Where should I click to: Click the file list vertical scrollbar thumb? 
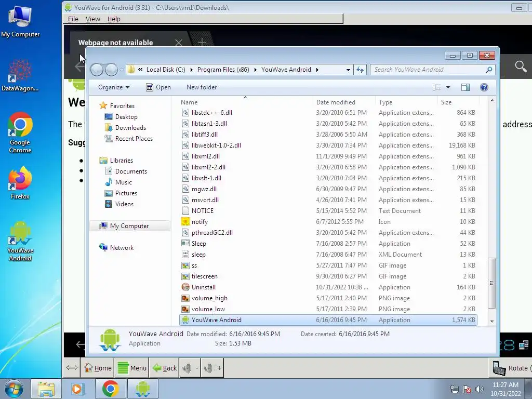click(491, 283)
